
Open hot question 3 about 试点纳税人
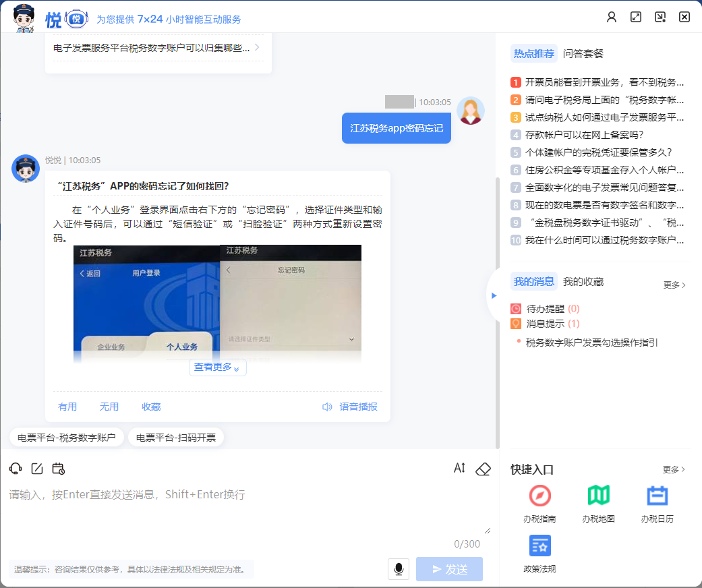(597, 117)
